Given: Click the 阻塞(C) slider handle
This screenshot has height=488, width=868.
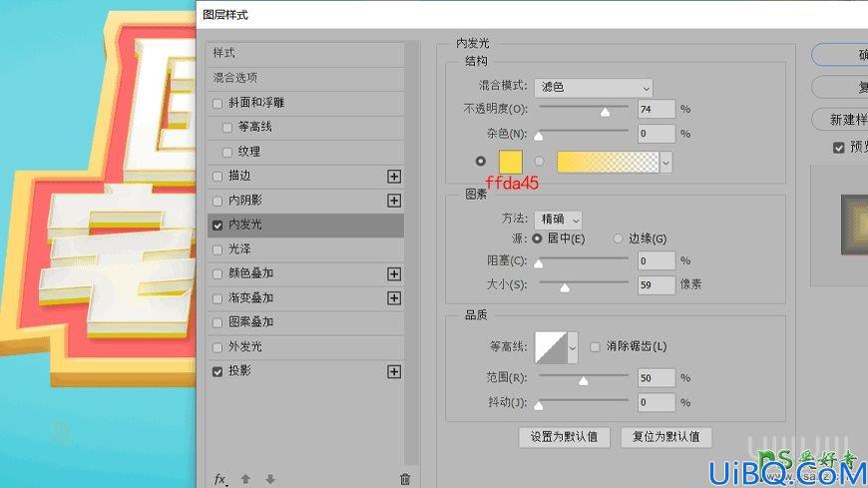Looking at the screenshot, I should pos(539,263).
